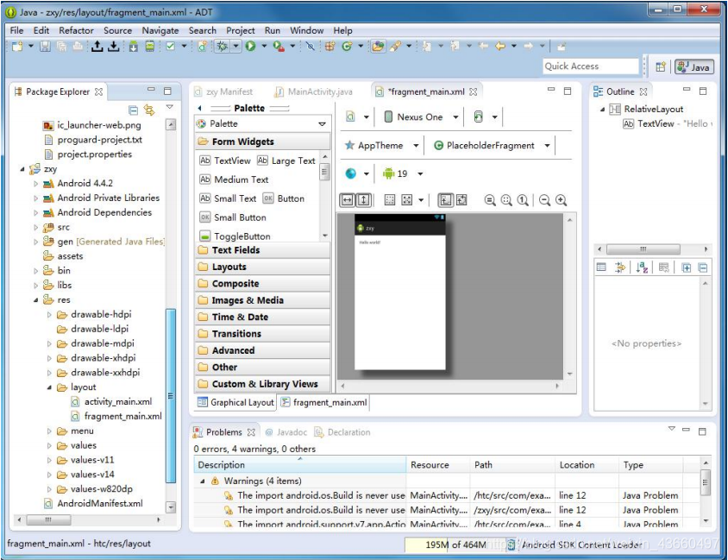Open the Refactor menu
The width and height of the screenshot is (728, 560).
76,30
